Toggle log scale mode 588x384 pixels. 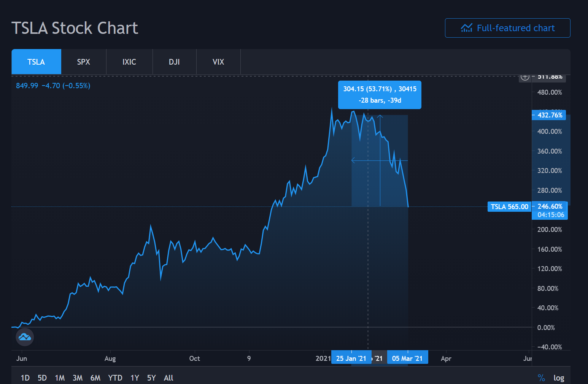tap(559, 378)
